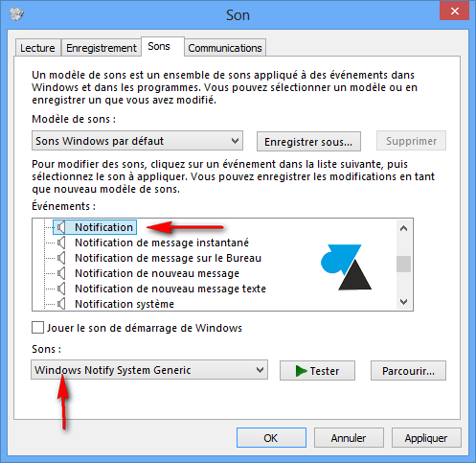Image resolution: width=476 pixels, height=463 pixels.
Task: Click the events list scrollbar thumb
Action: point(403,264)
